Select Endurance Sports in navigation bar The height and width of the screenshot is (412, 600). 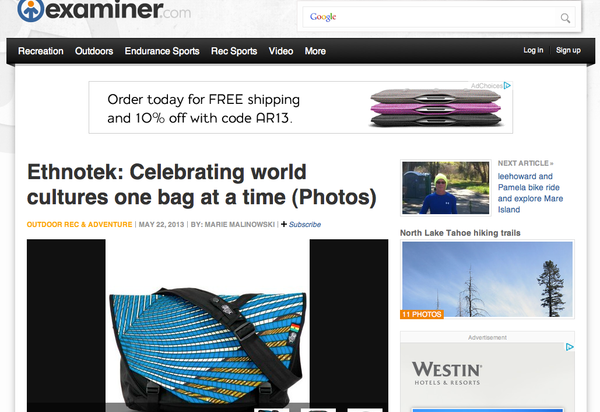coord(162,51)
